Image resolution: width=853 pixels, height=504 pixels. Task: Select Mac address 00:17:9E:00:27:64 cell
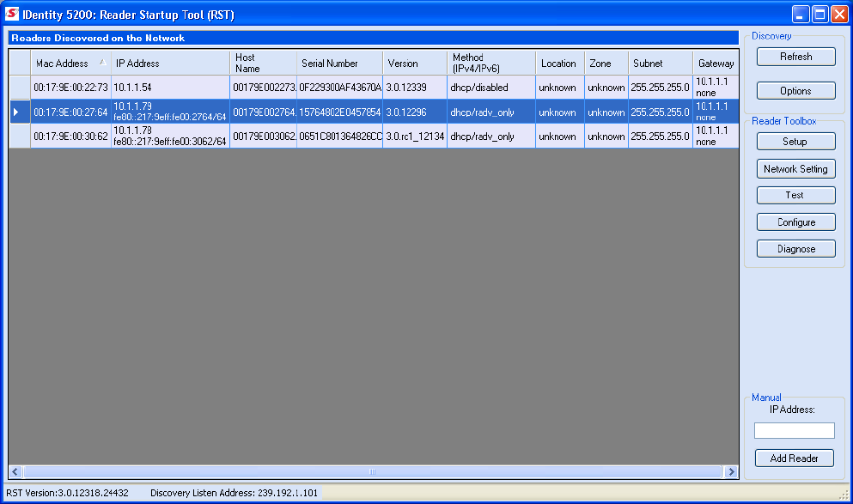click(70, 112)
